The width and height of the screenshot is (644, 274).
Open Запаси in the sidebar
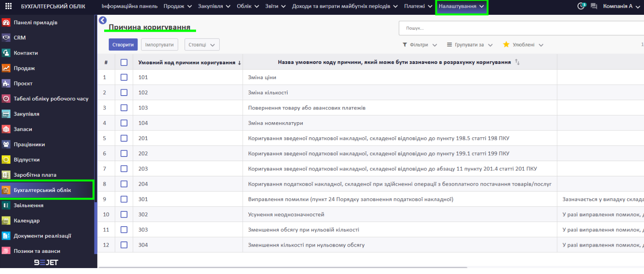tap(23, 129)
